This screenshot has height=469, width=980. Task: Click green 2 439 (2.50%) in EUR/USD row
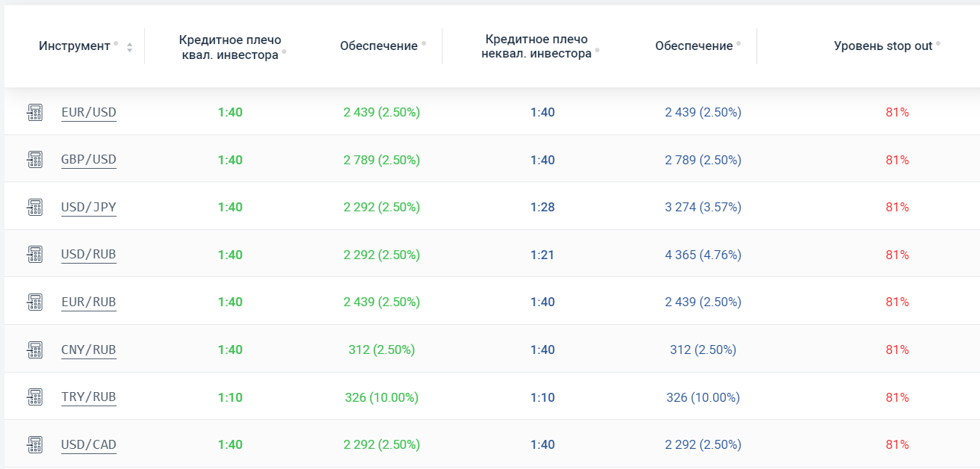pos(382,112)
